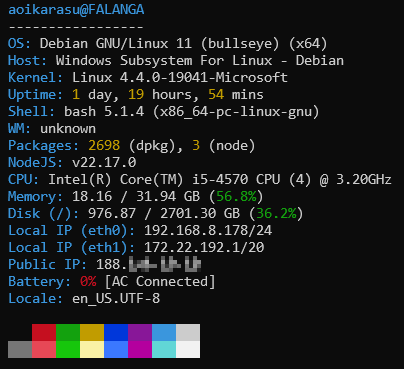Click the NodeJS version v22.17.0 text
404x369 pixels.
(104, 162)
